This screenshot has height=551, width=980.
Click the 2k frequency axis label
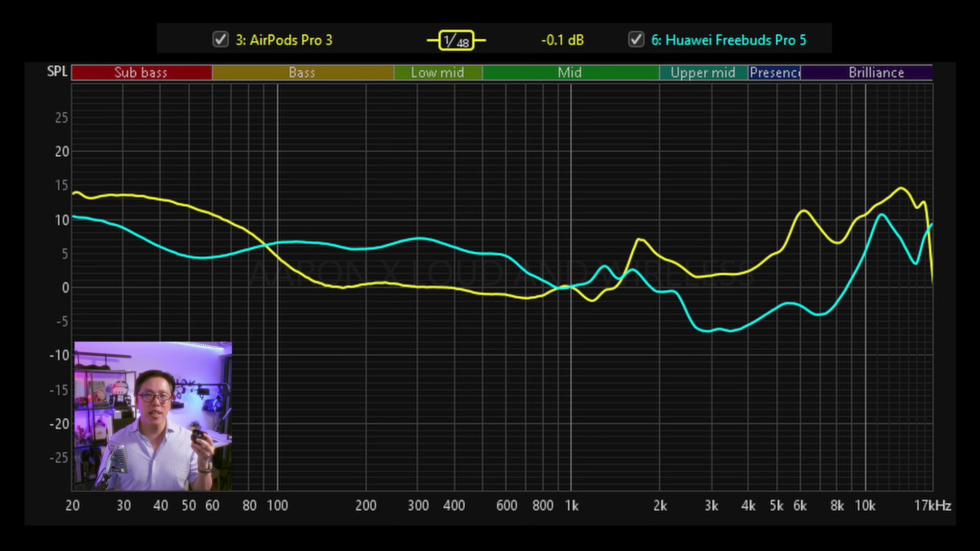coord(660,506)
